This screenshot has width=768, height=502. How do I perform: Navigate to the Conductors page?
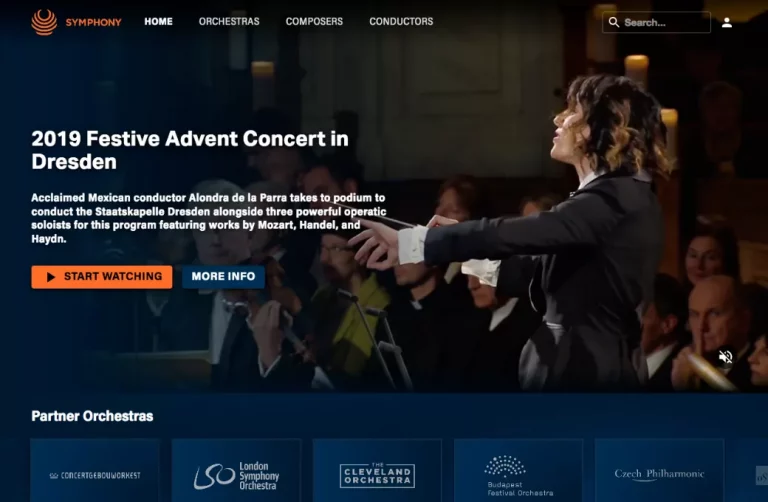pyautogui.click(x=401, y=22)
